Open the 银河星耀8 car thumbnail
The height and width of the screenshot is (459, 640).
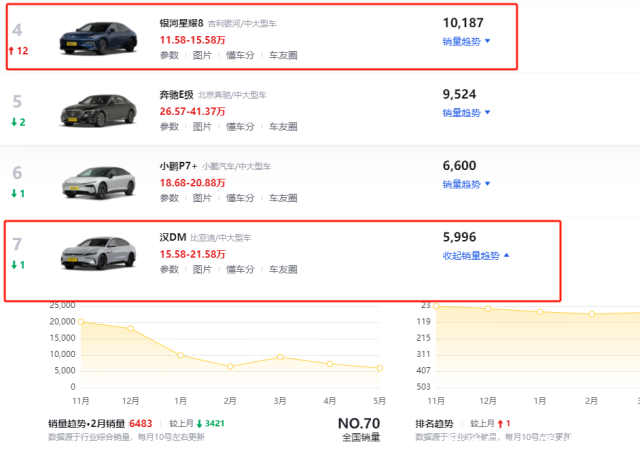(98, 36)
